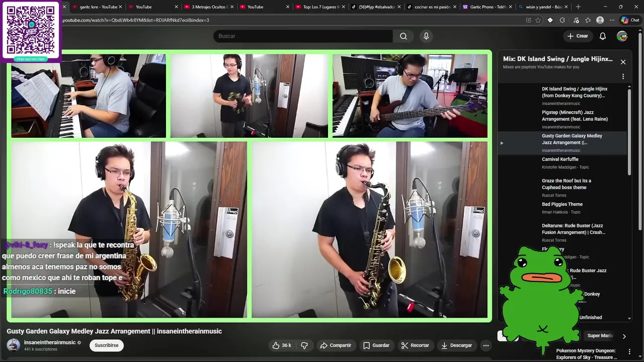Click the Suscribirse button
644x362 pixels.
[107, 345]
